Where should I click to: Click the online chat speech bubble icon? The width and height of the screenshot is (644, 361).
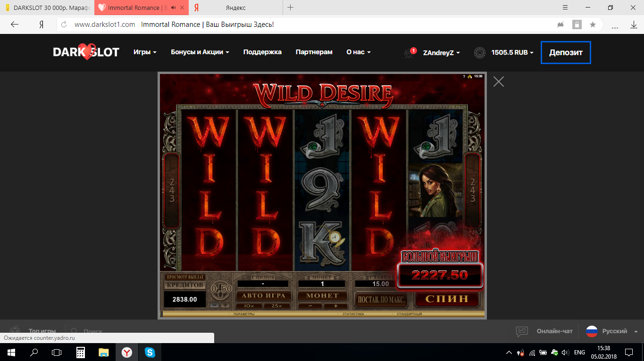pos(522,331)
